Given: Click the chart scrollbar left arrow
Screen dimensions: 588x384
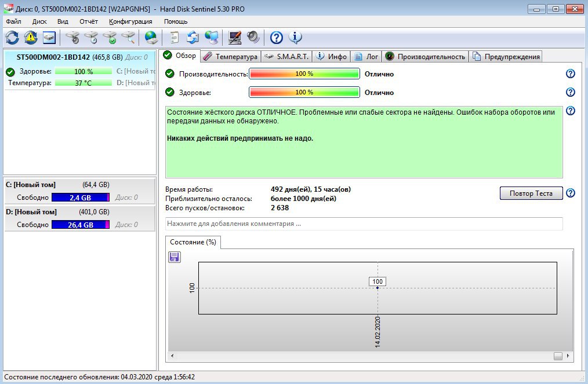Looking at the screenshot, I should pyautogui.click(x=172, y=356).
